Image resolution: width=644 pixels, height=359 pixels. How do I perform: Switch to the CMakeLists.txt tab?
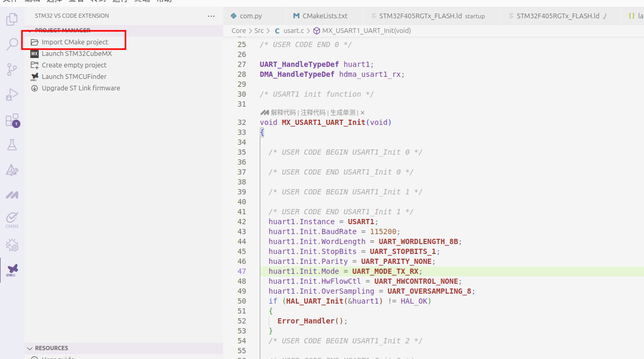(x=325, y=16)
